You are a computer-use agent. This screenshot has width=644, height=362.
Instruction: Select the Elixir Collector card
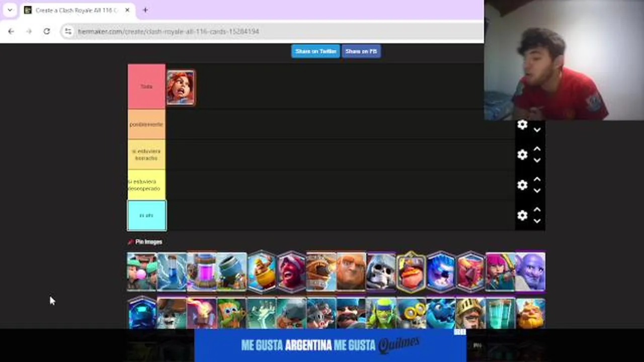pyautogui.click(x=202, y=271)
